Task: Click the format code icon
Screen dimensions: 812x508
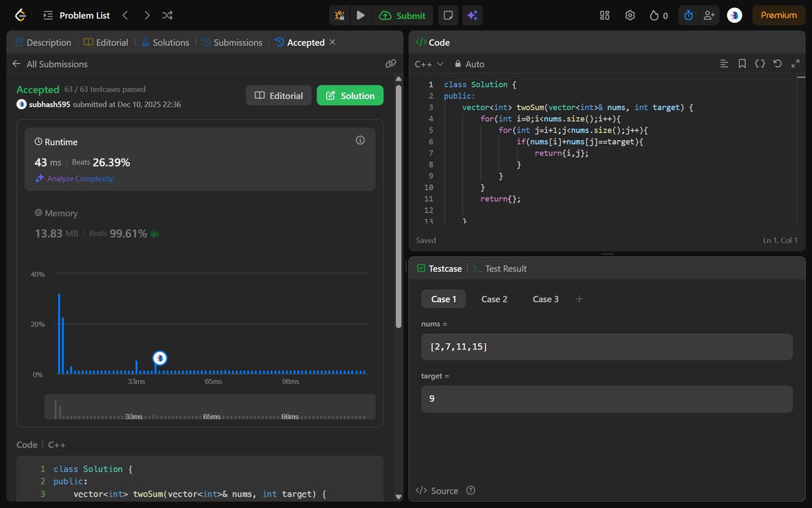Action: click(724, 64)
